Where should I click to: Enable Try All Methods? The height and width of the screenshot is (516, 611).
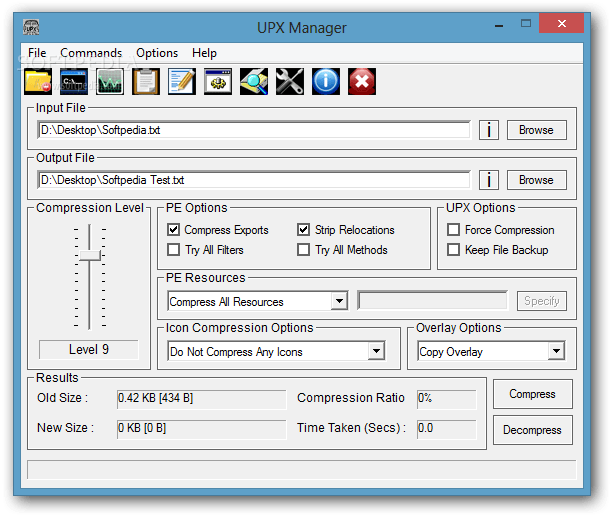pos(304,249)
